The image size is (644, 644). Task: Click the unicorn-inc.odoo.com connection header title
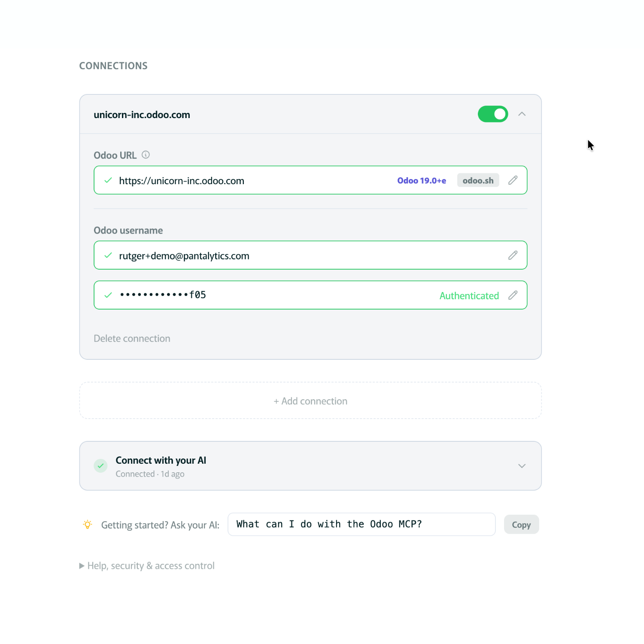(142, 115)
